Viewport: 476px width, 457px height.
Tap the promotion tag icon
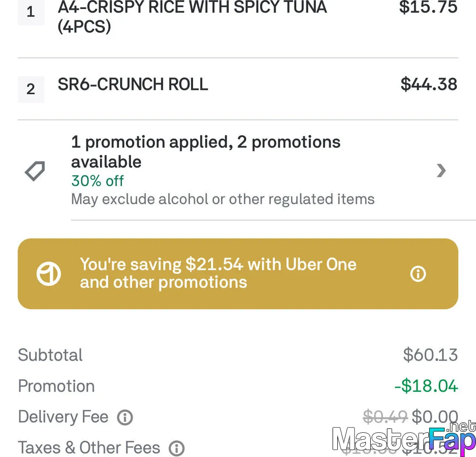[35, 171]
